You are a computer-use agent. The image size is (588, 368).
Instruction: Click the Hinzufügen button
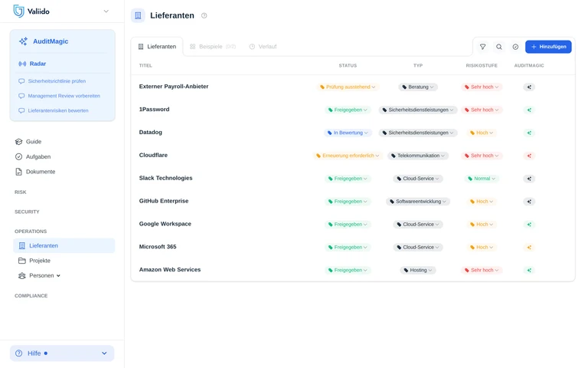(548, 47)
